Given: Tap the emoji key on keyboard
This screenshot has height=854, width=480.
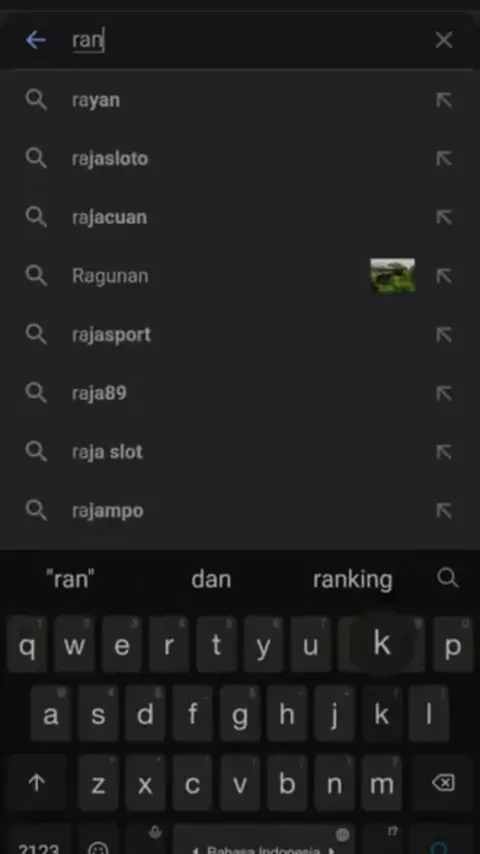Looking at the screenshot, I should point(98,844).
